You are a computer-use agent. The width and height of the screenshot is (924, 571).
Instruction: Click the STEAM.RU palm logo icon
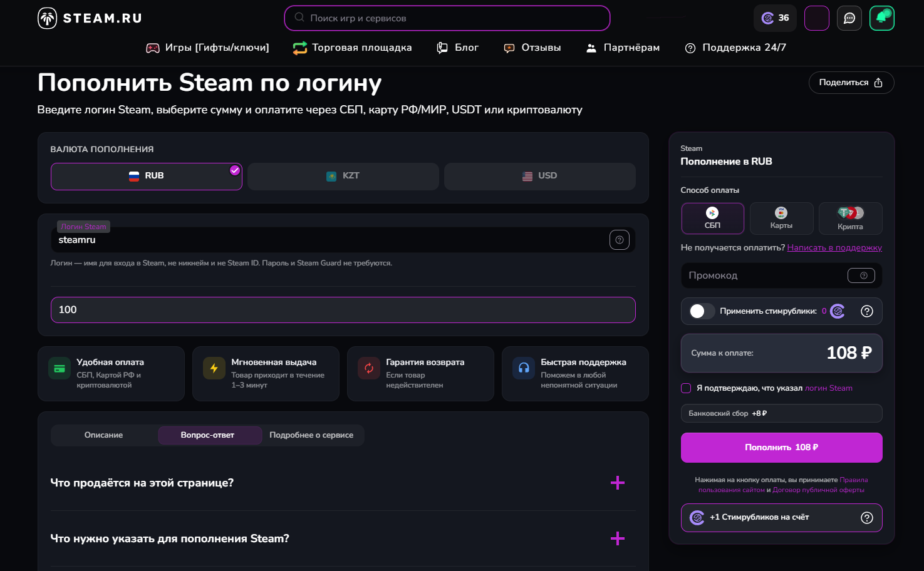coord(48,18)
